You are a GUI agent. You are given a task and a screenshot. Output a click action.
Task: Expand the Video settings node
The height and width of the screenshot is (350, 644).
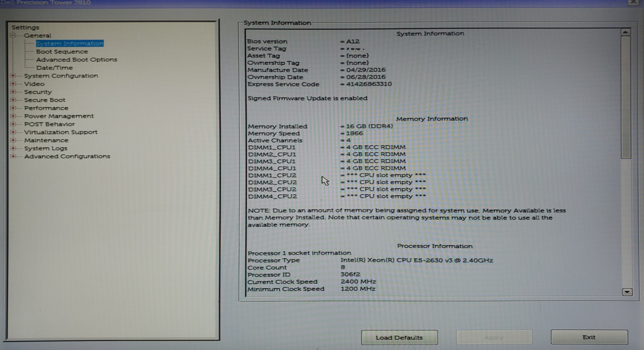click(x=13, y=84)
